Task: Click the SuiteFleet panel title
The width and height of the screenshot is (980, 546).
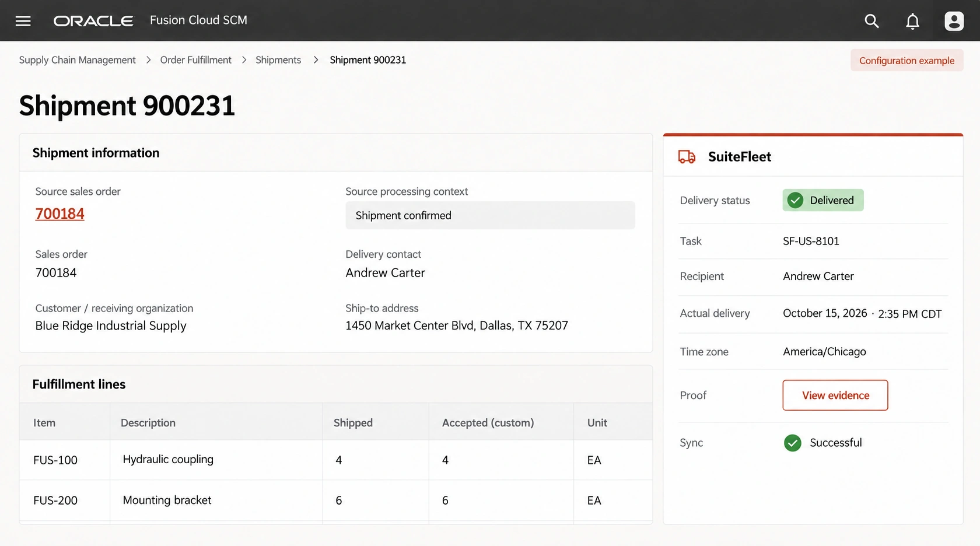Action: pos(739,157)
